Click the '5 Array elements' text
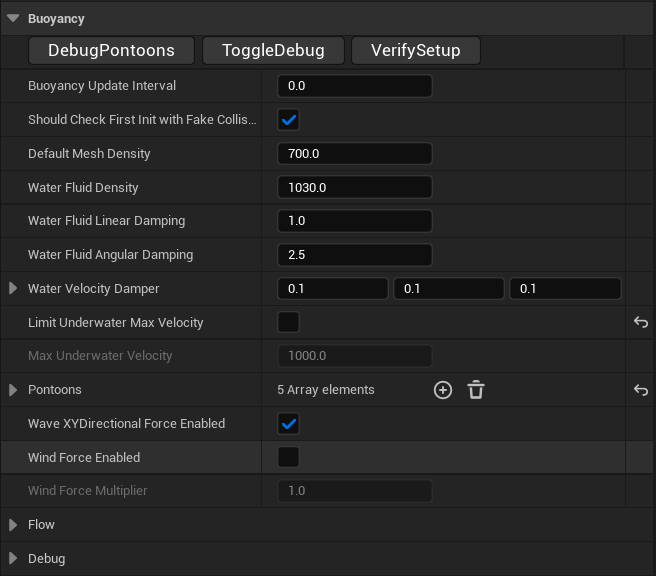The width and height of the screenshot is (656, 576). [x=326, y=390]
